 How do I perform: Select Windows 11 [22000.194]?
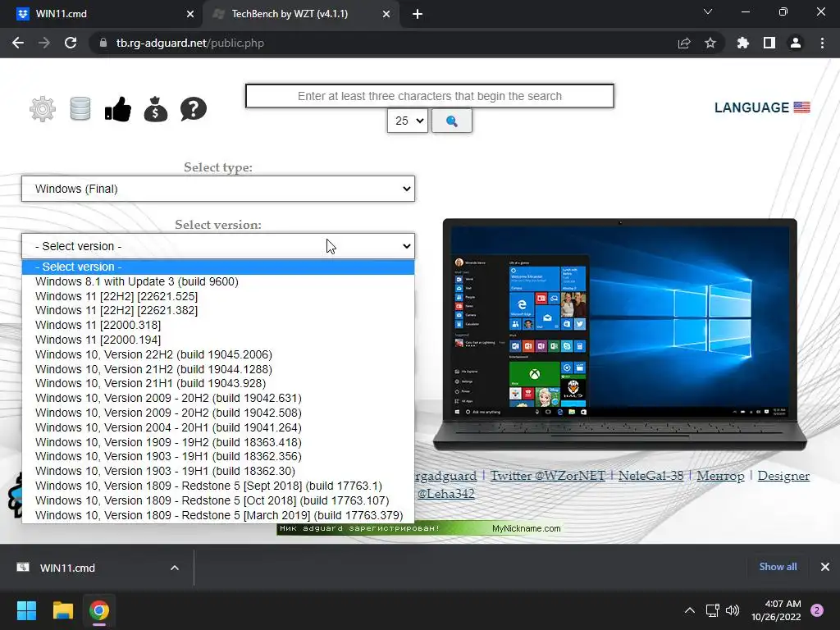[218, 340]
